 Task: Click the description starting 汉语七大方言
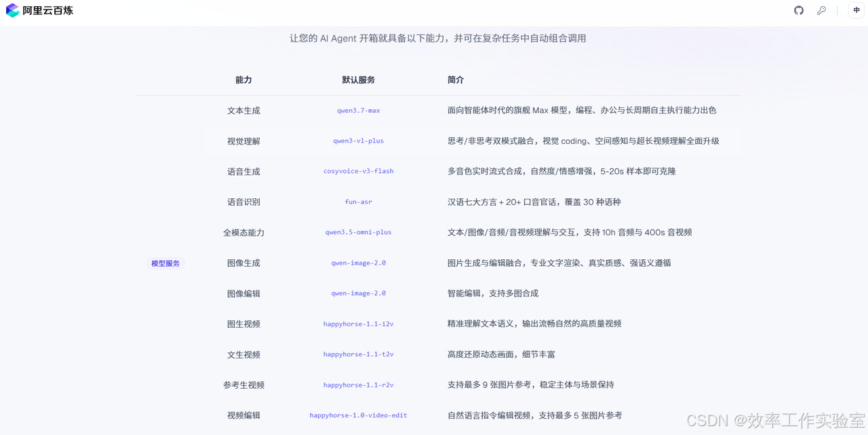[x=534, y=202]
